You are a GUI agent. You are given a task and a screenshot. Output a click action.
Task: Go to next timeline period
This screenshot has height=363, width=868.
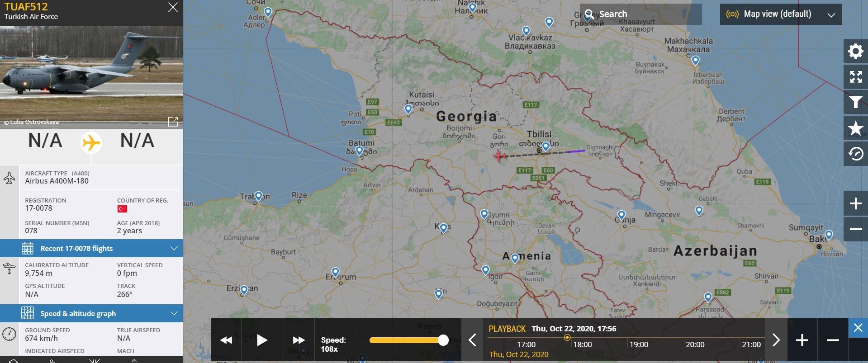776,340
